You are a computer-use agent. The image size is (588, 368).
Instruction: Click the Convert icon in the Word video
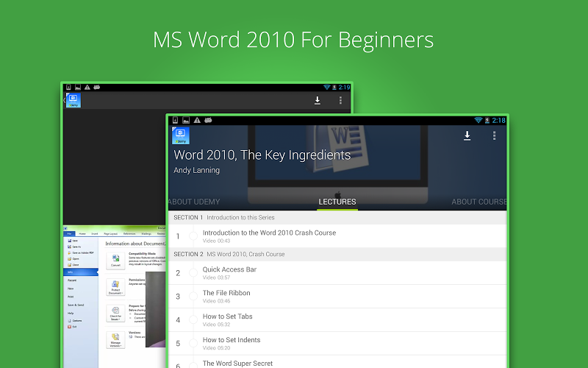coord(115,261)
